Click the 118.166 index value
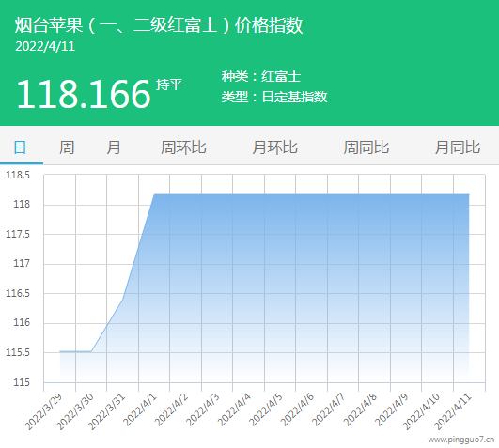Screen dimensions: 499x448 click(x=84, y=94)
